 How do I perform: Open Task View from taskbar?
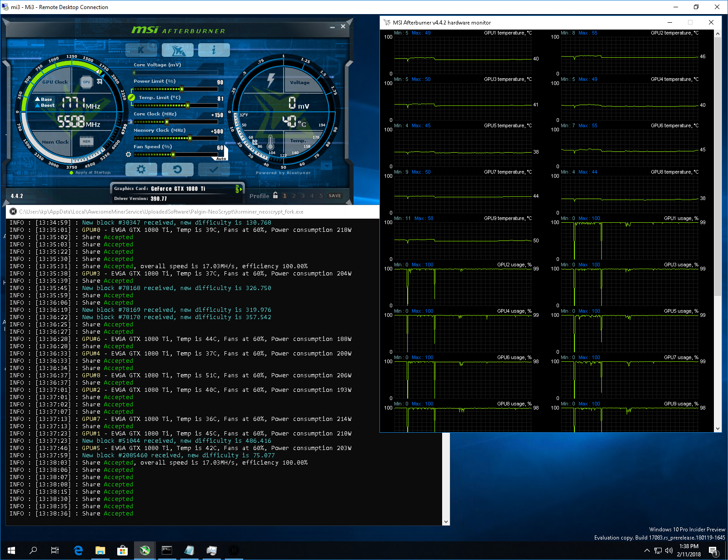pos(55,550)
